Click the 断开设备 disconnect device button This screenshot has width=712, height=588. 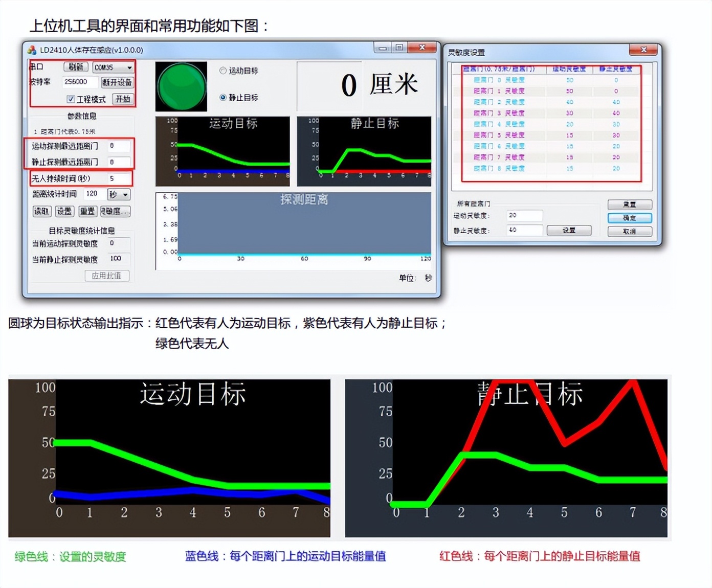point(118,82)
